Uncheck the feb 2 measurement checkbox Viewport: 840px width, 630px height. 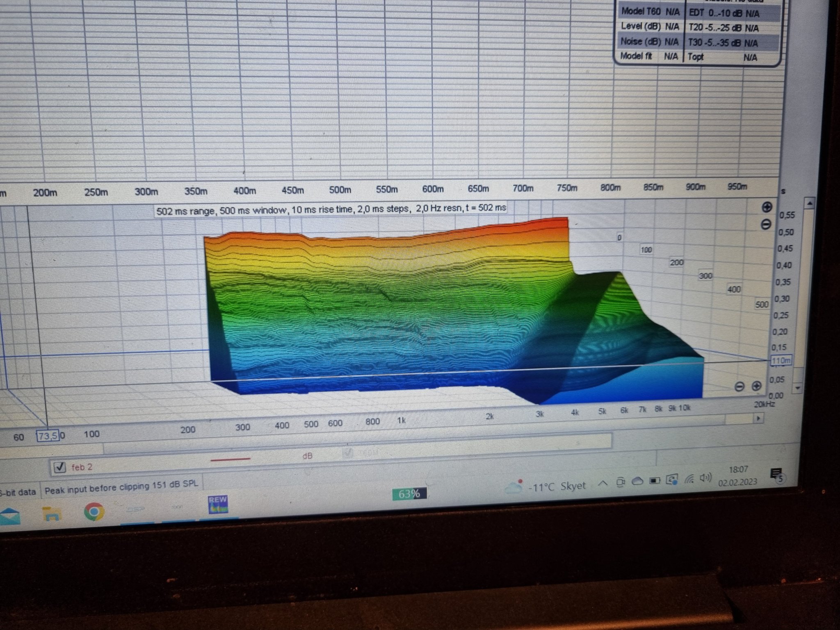60,467
